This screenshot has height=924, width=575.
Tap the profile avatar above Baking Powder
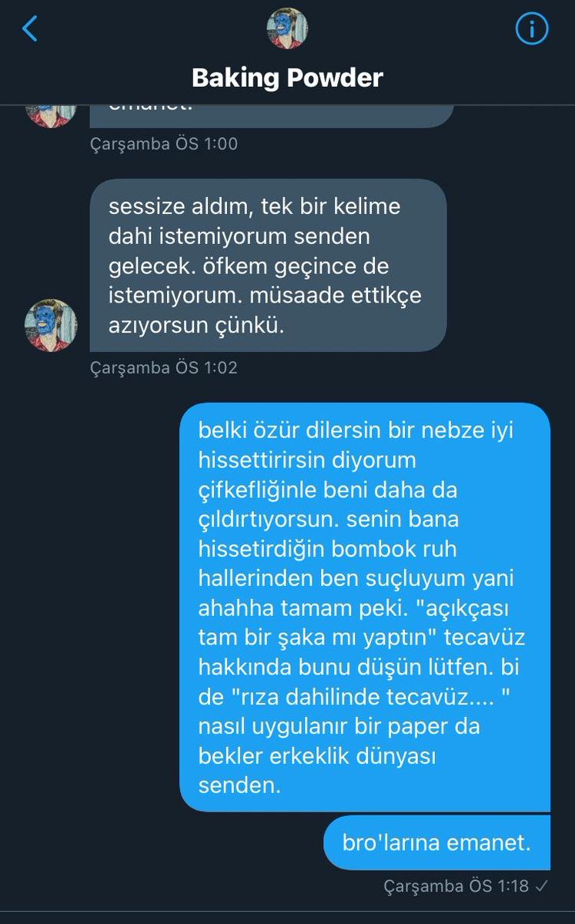(x=287, y=28)
